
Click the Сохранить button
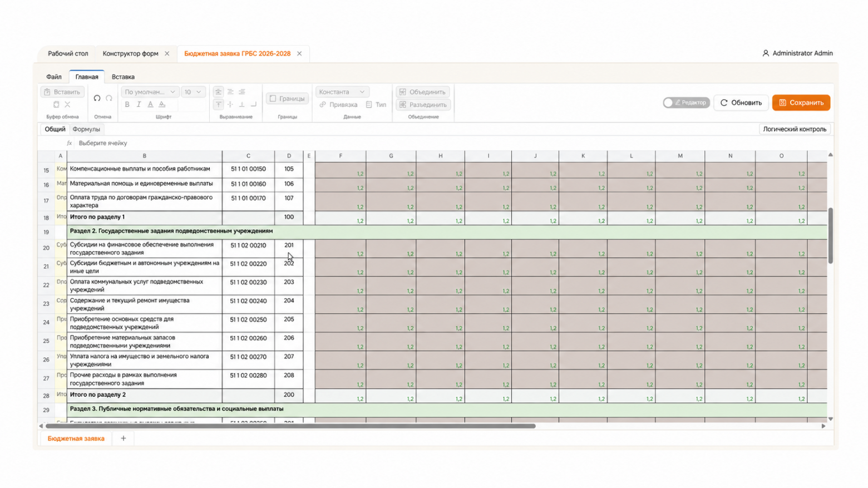801,102
